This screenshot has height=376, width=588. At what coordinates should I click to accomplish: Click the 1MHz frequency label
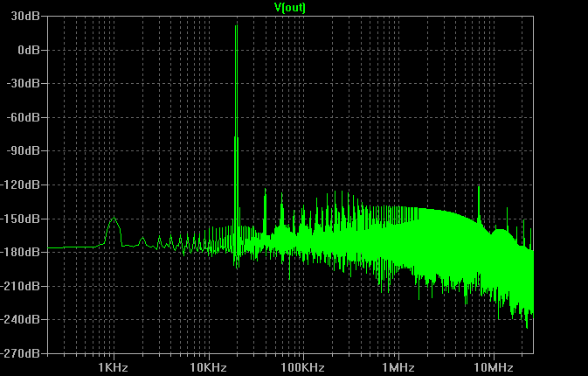tap(398, 367)
